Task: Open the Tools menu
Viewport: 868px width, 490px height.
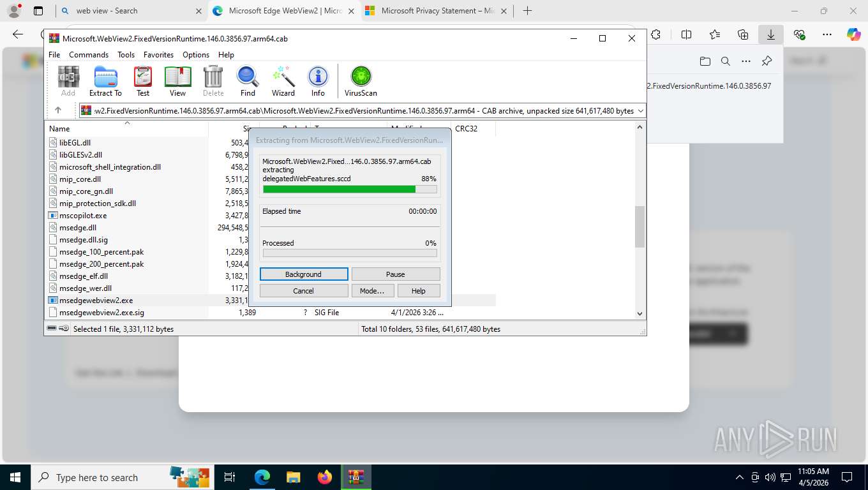Action: tap(126, 55)
